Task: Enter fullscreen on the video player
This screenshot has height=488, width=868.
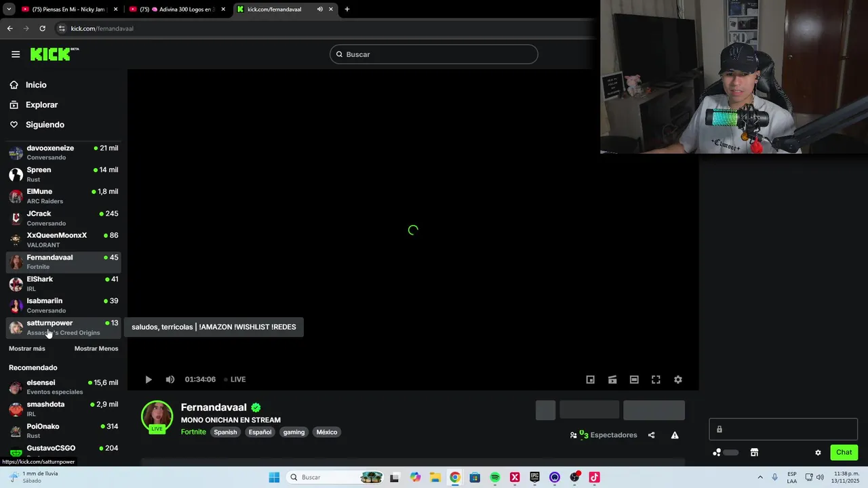Action: click(x=656, y=380)
